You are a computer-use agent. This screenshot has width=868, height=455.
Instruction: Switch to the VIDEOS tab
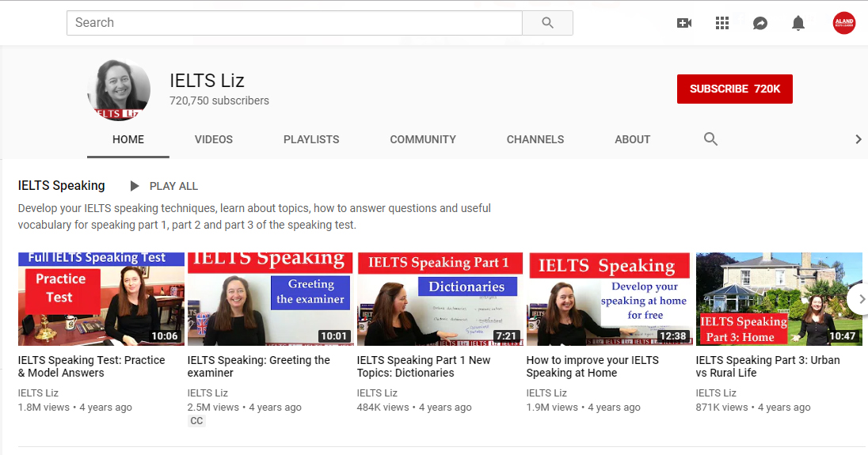click(x=214, y=139)
